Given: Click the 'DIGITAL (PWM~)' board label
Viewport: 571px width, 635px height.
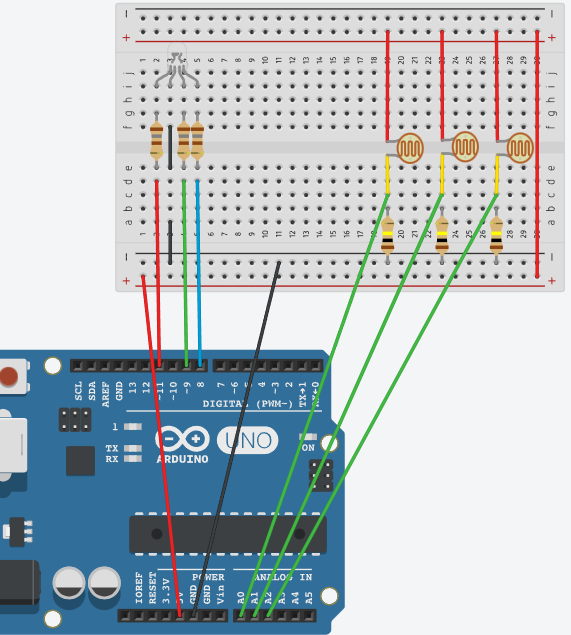Looking at the screenshot, I should pos(248,404).
